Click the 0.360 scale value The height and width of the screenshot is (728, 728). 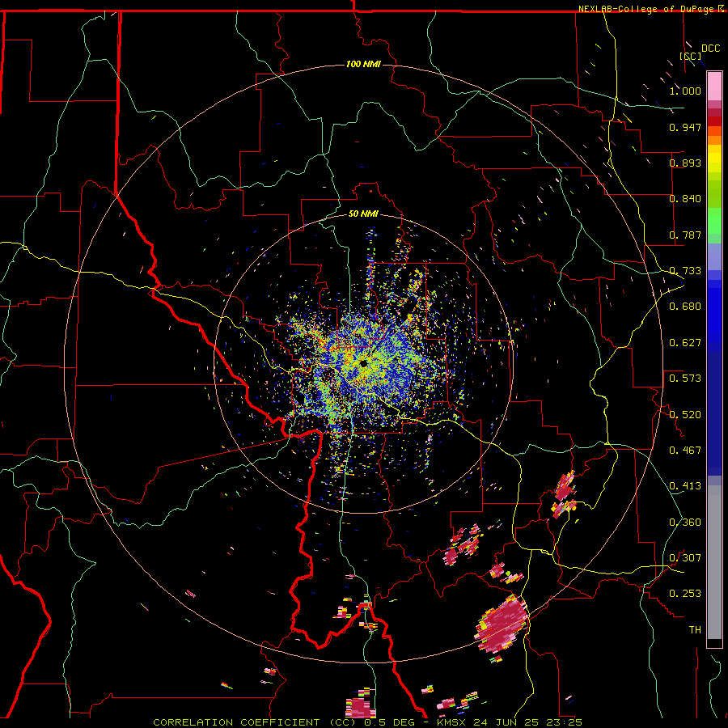685,523
